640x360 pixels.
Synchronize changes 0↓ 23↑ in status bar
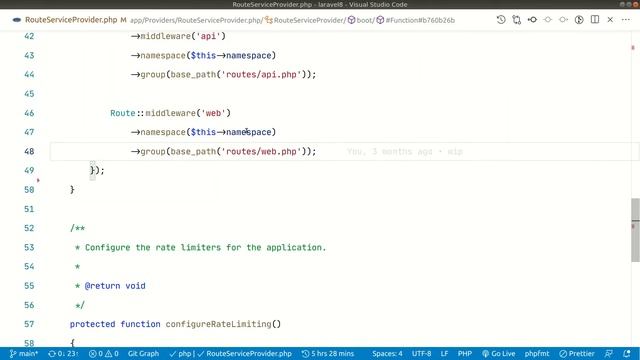point(63,353)
